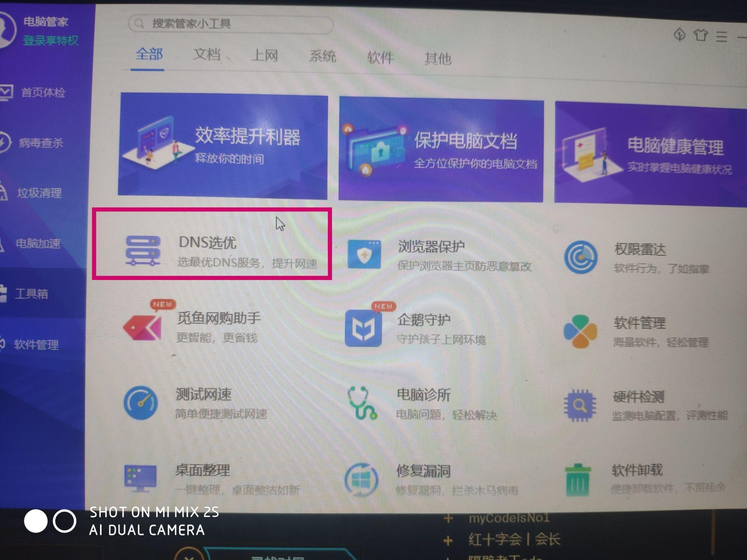This screenshot has width=747, height=560.
Task: Click the 电脑诊所 title text
Action: 424,395
